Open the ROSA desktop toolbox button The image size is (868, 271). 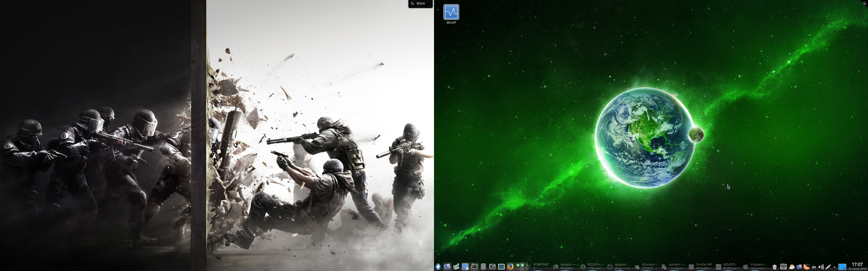tap(421, 4)
